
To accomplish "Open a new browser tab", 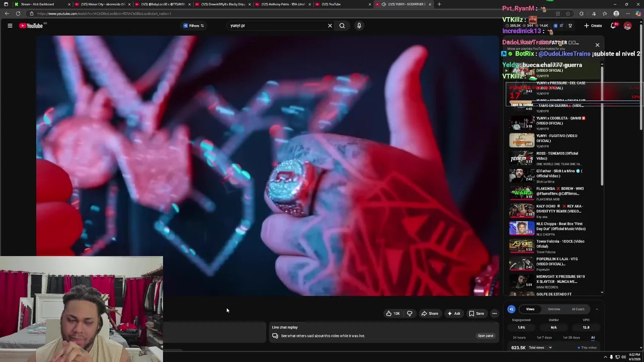I will 439,4.
